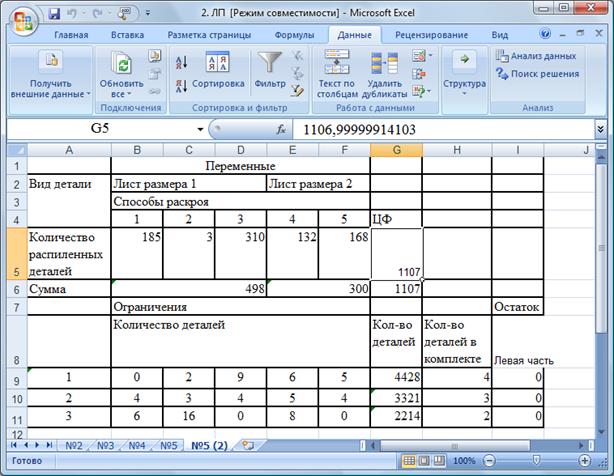Open advanced filter (Дополнительно) icon
Image resolution: width=614 pixels, height=476 pixels.
297,91
